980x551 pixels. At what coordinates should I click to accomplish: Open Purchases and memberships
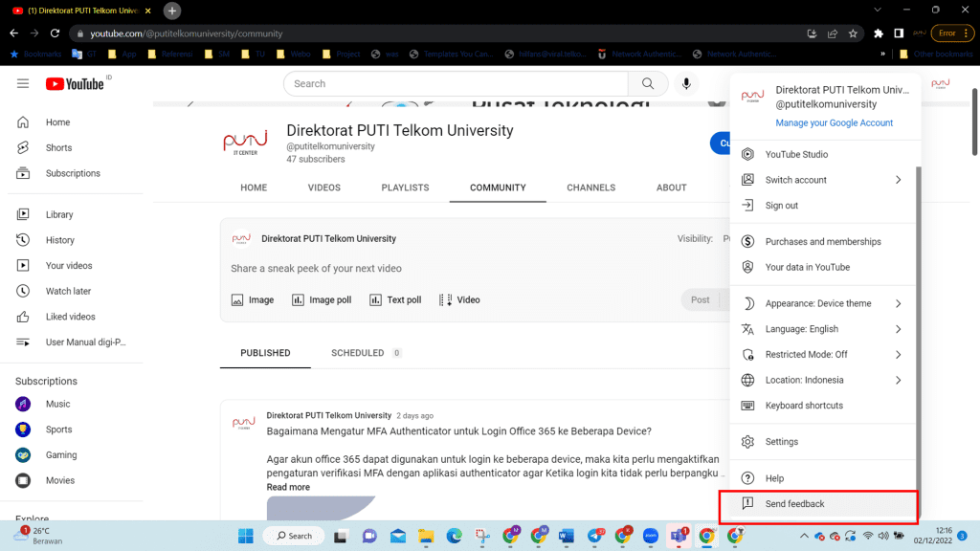(822, 242)
